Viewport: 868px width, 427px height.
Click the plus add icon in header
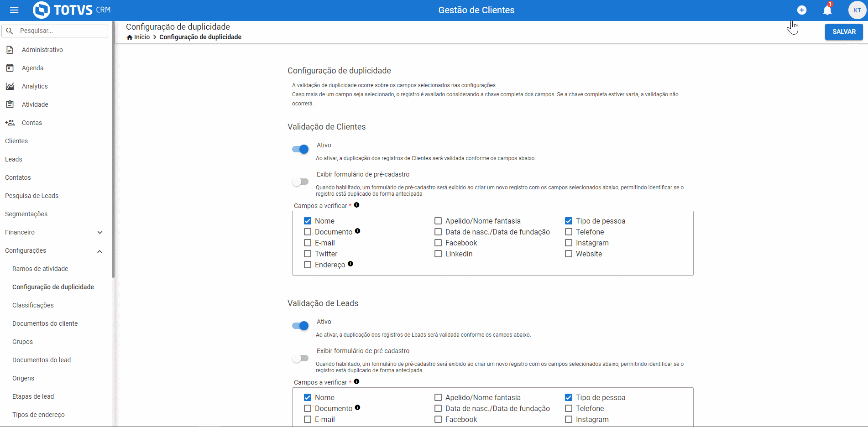(x=802, y=10)
